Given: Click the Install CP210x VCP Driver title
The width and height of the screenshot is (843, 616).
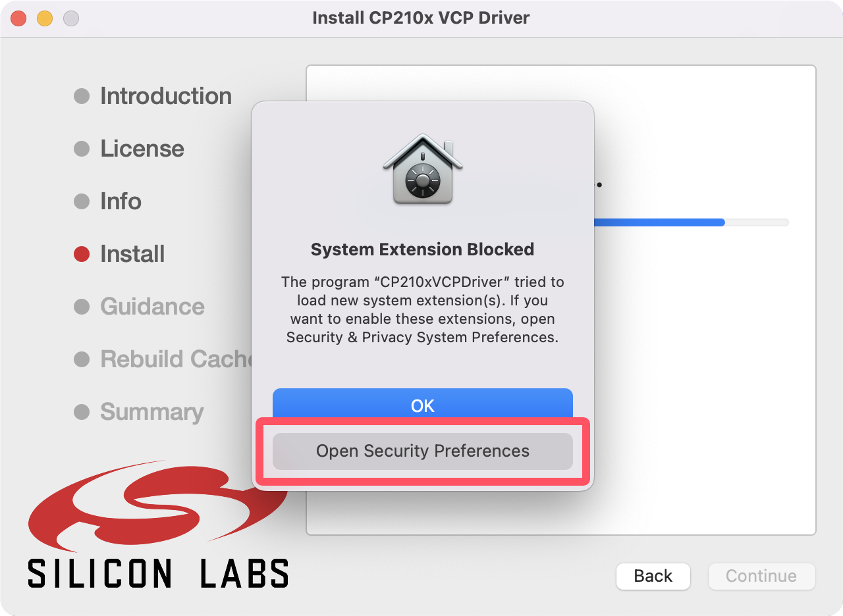Looking at the screenshot, I should click(421, 18).
